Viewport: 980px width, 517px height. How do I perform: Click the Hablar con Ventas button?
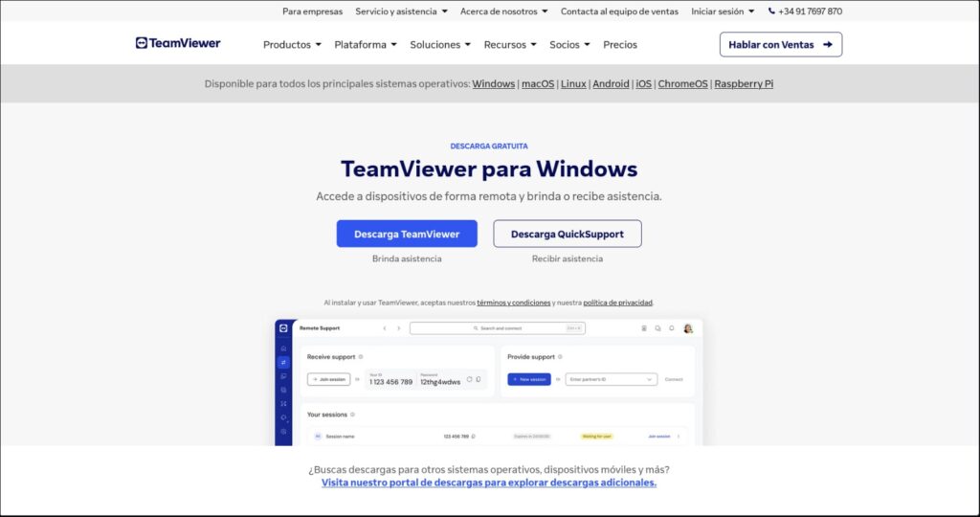[x=781, y=45]
